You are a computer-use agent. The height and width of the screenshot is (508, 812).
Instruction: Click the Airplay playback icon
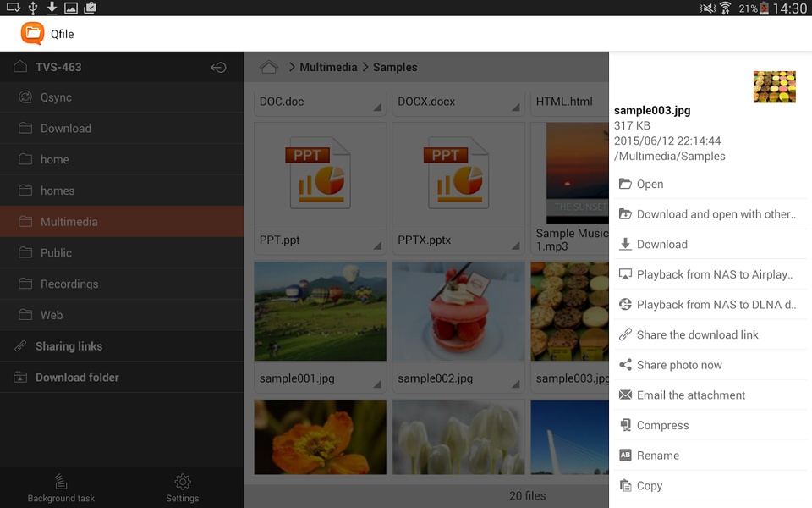tap(626, 274)
